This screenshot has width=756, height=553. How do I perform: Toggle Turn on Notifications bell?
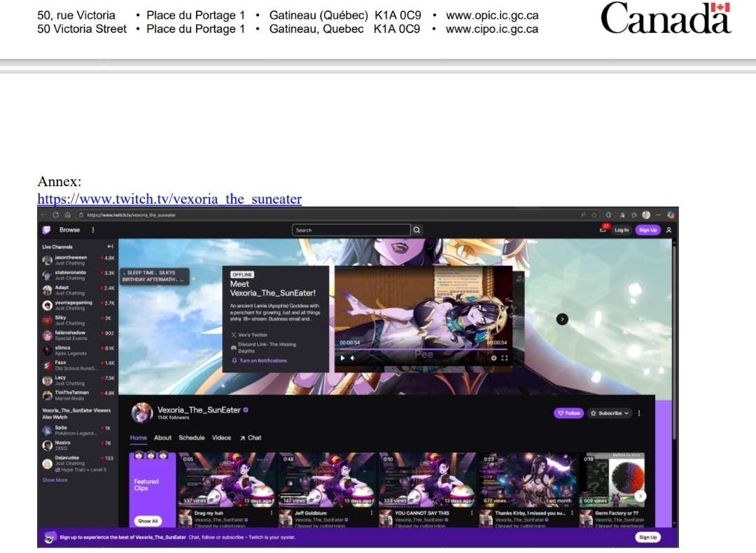(x=233, y=359)
